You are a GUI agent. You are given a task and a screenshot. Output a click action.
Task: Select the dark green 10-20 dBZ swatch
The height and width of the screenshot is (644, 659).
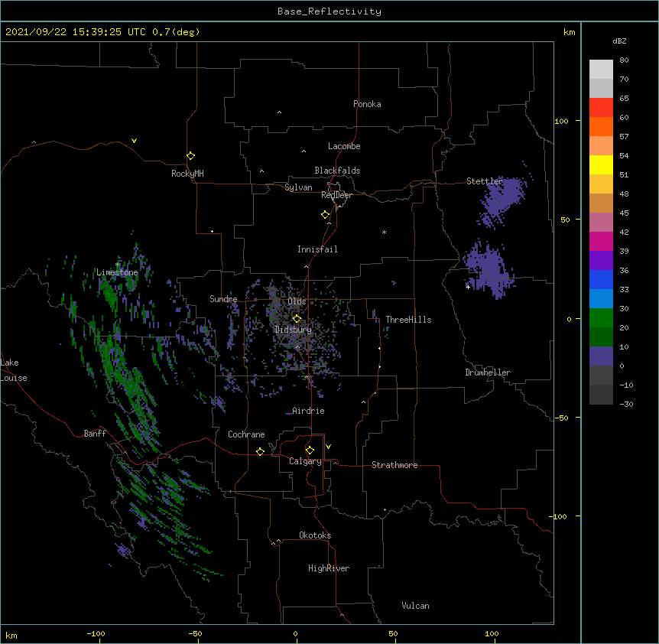click(601, 337)
